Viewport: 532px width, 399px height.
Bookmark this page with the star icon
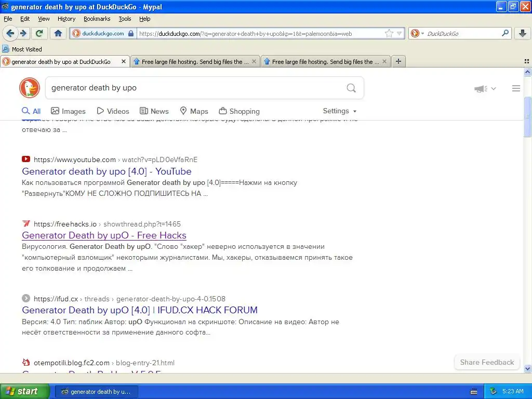click(x=389, y=33)
